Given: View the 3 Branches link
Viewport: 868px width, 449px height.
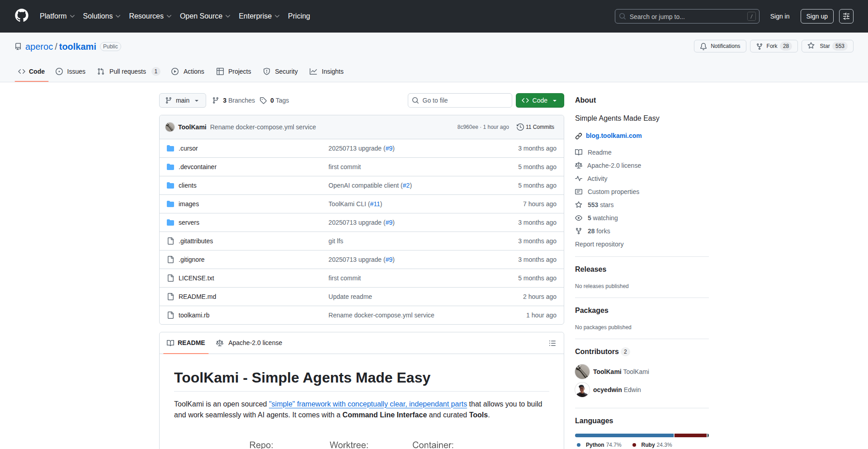Looking at the screenshot, I should point(234,100).
